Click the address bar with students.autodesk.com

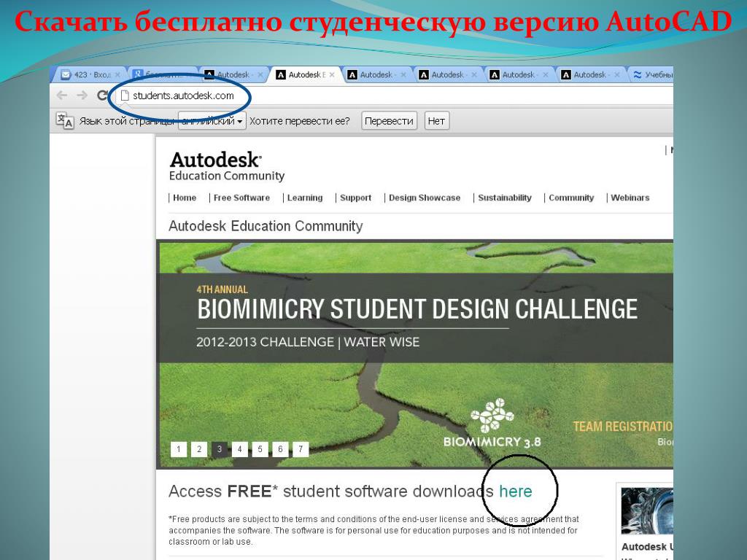tap(393, 96)
